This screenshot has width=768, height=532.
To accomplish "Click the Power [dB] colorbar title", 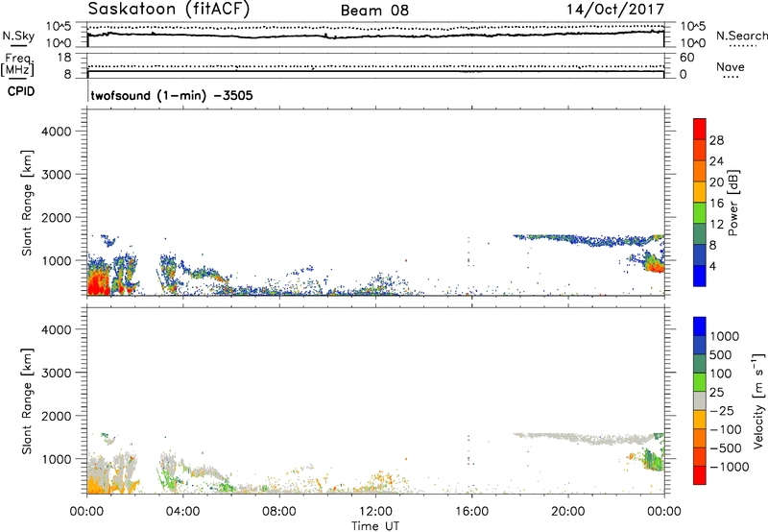I will pyautogui.click(x=732, y=203).
